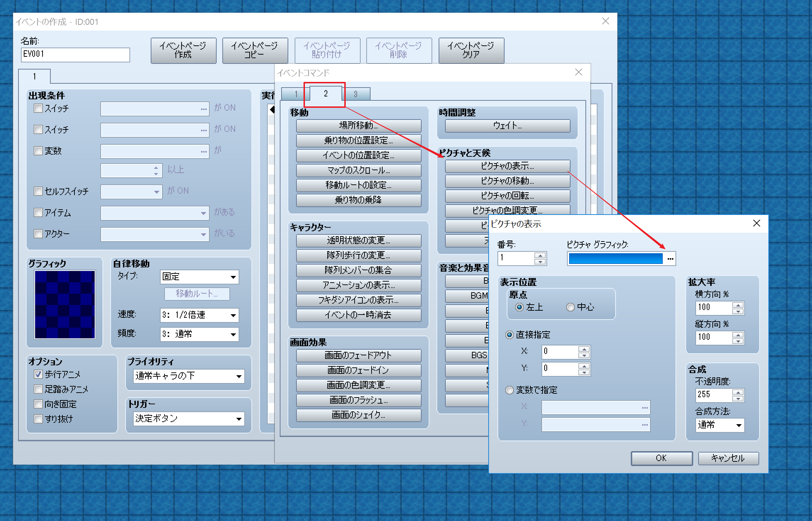The width and height of the screenshot is (812, 521).
Task: Open the picture graphic browser via ellipsis
Action: tap(670, 259)
